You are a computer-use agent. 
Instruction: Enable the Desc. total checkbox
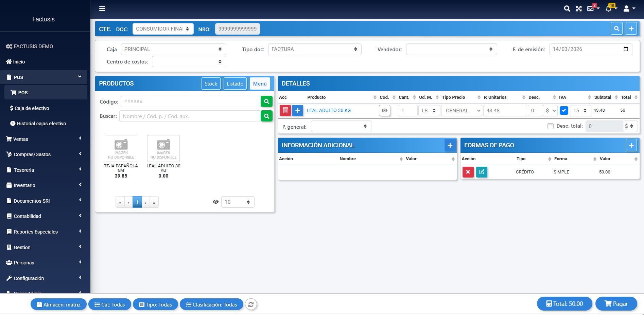[551, 126]
